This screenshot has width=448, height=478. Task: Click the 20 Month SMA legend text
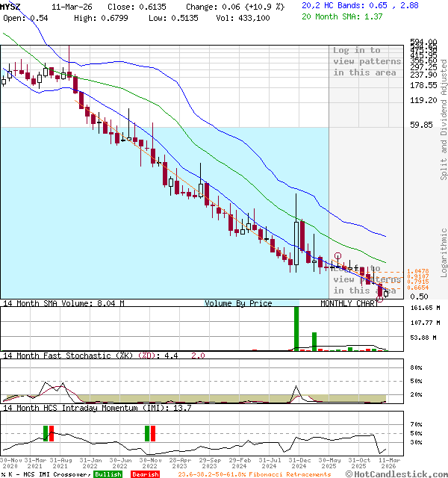[x=341, y=16]
